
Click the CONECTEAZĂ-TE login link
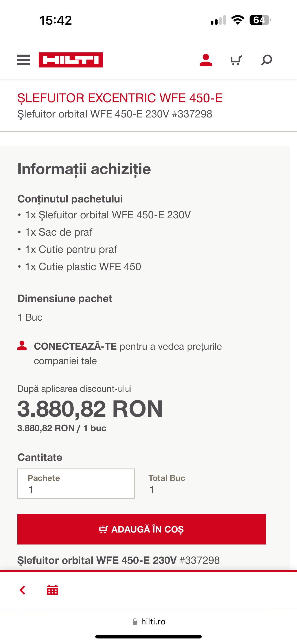[75, 346]
